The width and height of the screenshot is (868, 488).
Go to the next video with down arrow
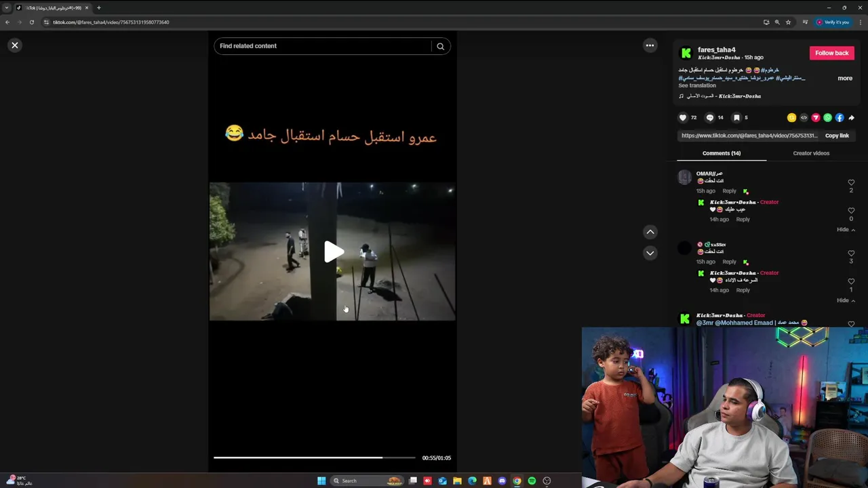650,253
